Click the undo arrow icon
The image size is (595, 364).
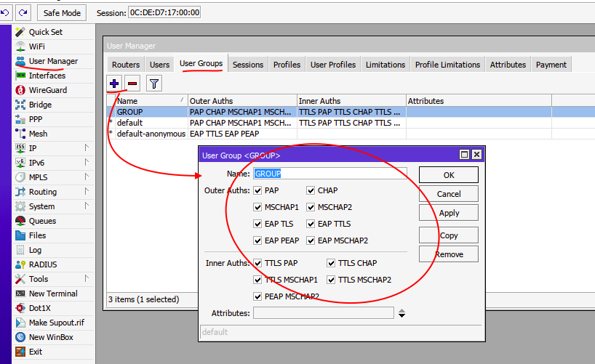[5, 12]
